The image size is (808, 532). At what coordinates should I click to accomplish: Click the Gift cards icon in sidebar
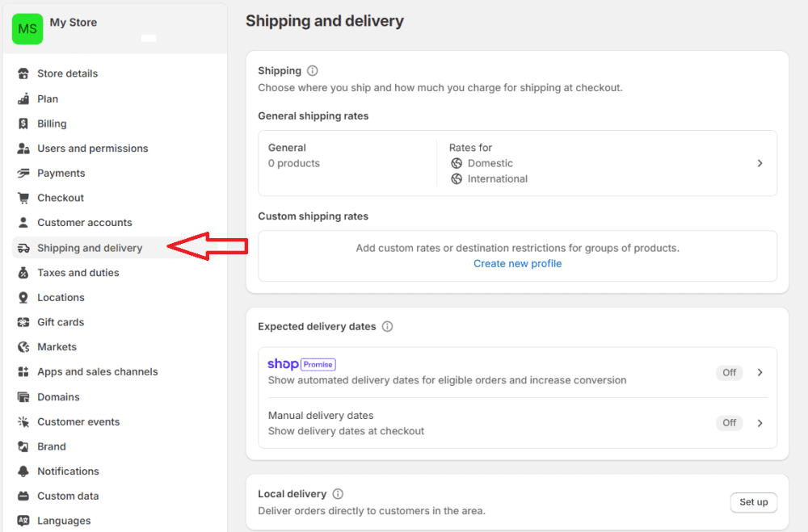[23, 321]
